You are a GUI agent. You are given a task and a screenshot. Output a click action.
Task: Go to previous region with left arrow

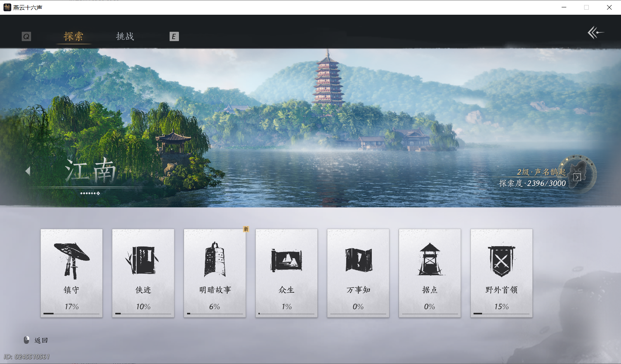(x=28, y=171)
